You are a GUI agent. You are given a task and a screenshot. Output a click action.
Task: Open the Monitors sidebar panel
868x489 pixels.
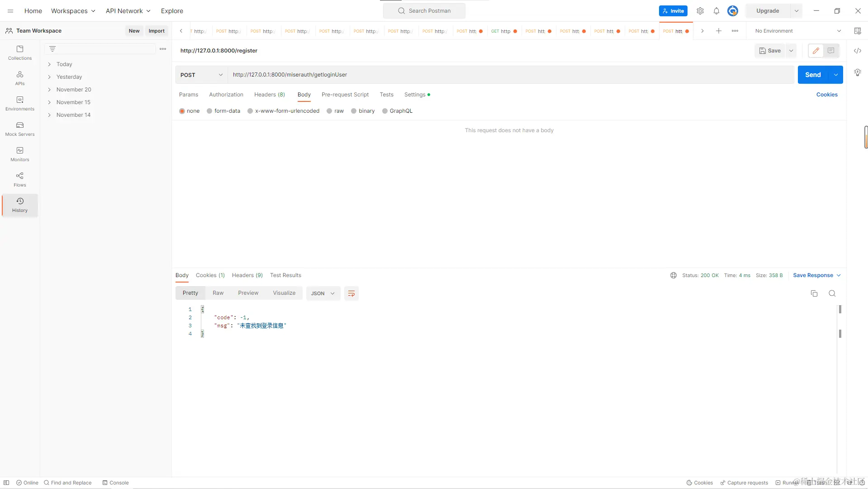20,154
